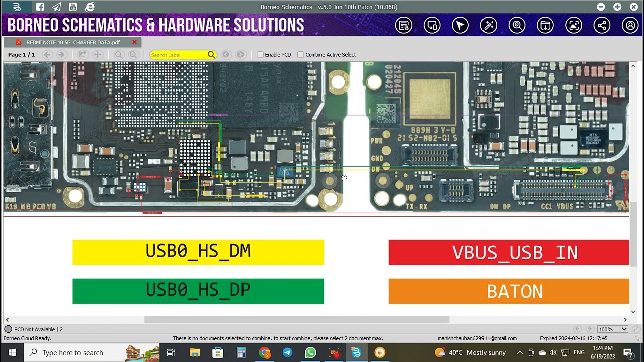
Task: Click the zoom in magnifier icon
Action: [133, 55]
